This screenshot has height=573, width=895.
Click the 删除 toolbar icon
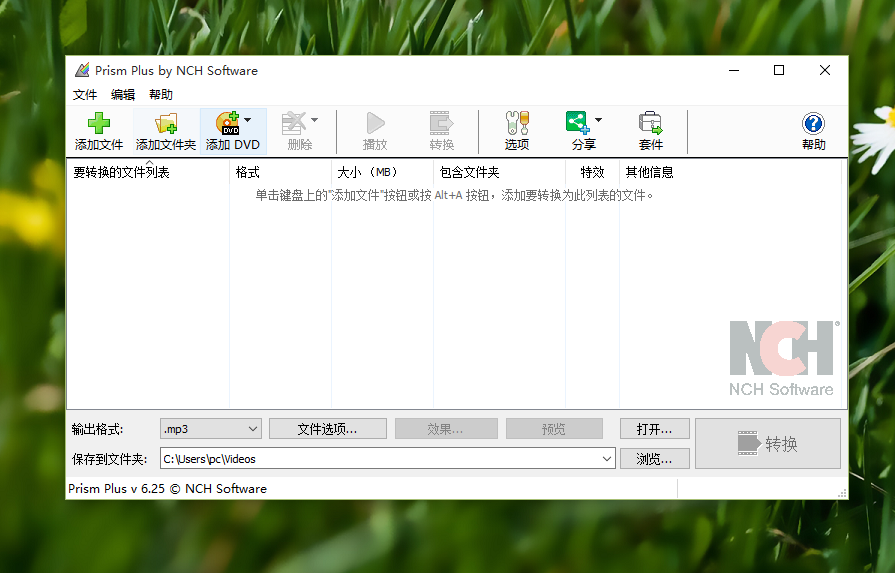point(294,123)
